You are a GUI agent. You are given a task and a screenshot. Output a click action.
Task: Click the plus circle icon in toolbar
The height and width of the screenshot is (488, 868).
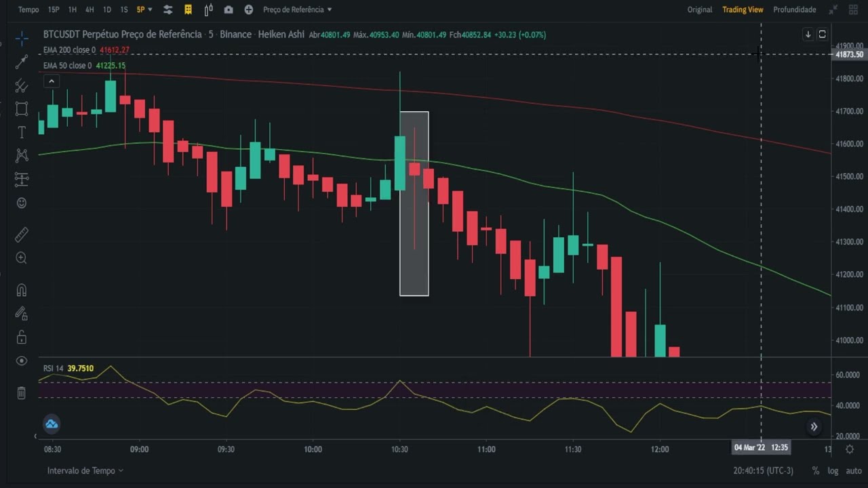[249, 9]
